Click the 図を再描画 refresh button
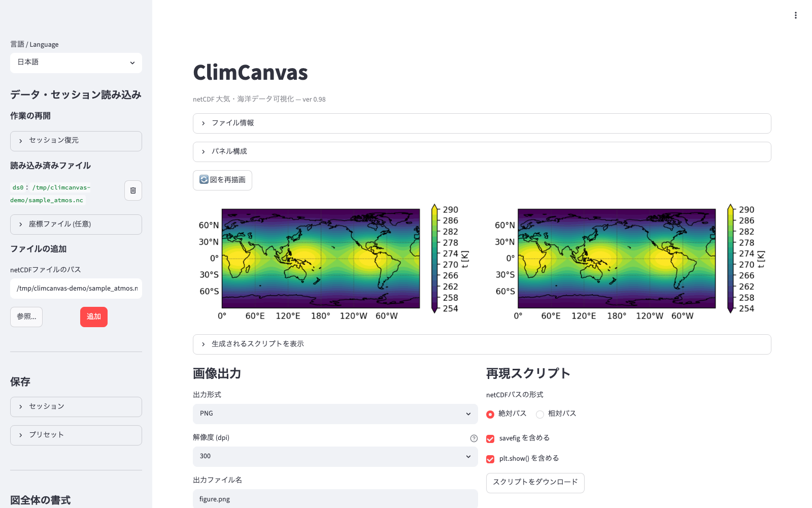 tap(222, 180)
